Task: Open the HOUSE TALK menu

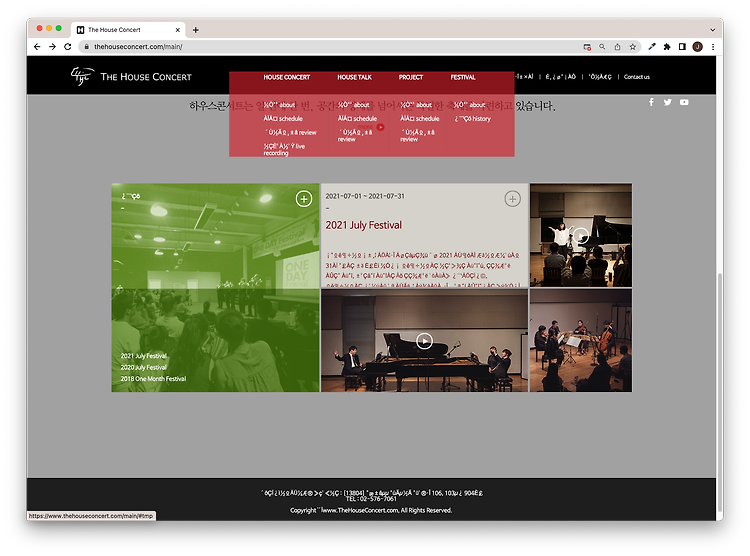Action: pyautogui.click(x=354, y=77)
